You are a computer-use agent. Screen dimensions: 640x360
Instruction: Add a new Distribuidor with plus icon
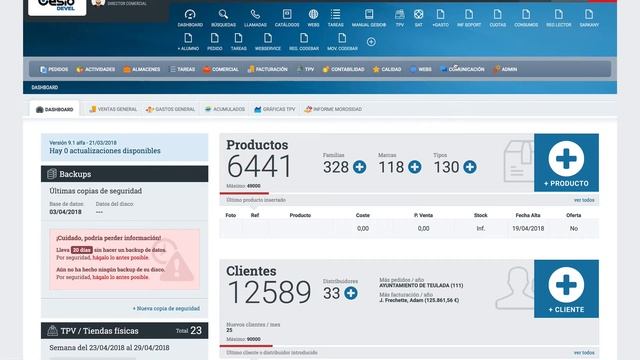click(x=351, y=293)
